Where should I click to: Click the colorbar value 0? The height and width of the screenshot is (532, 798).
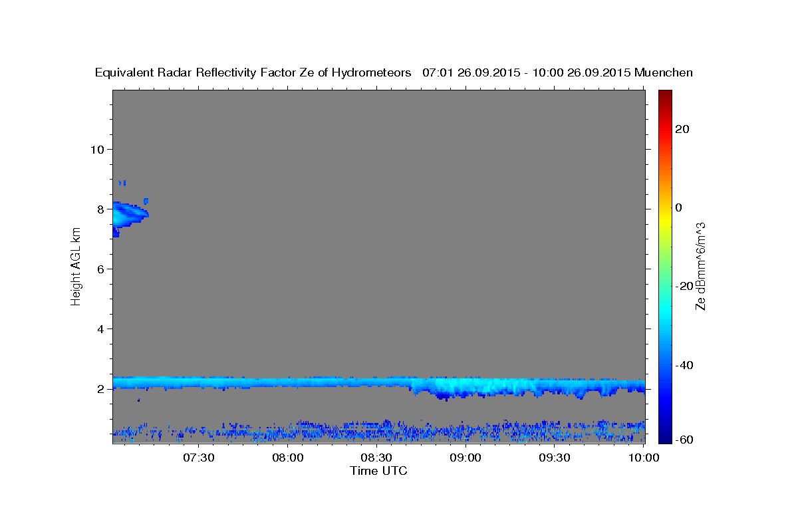(678, 207)
